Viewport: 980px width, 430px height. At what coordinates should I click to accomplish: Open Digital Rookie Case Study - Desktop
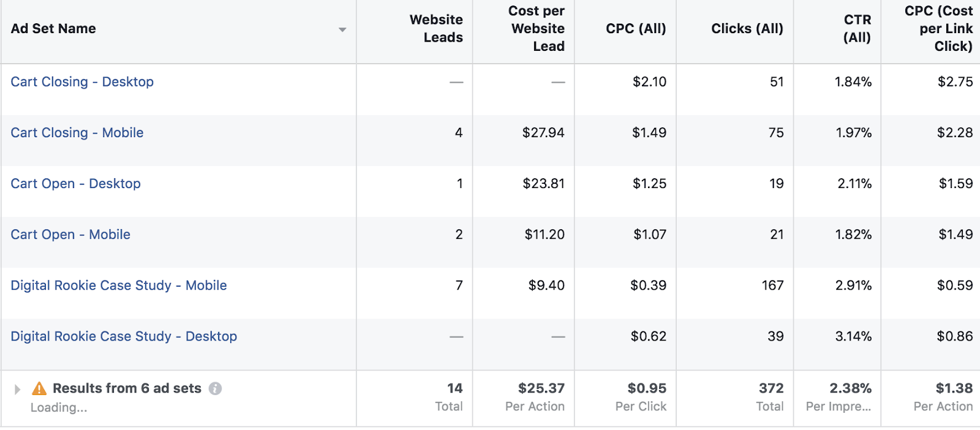coord(124,336)
